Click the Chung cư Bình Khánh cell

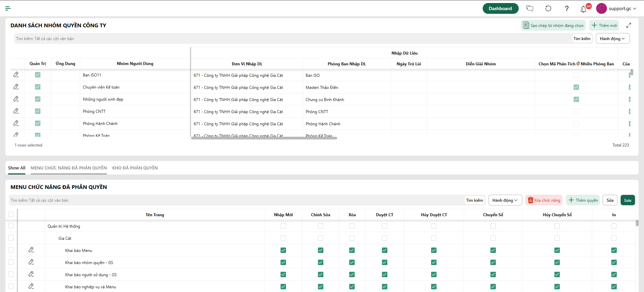click(347, 99)
